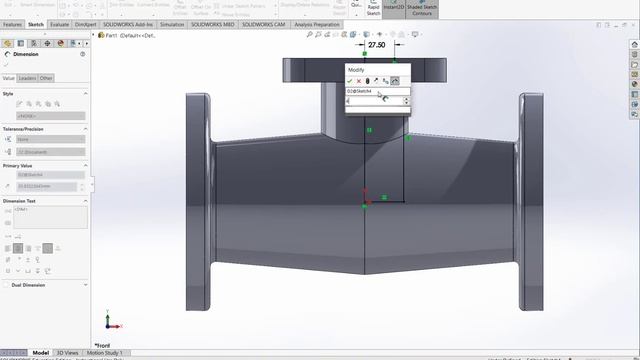The image size is (640, 360).
Task: Open the Display Style cube dropdown
Action: (367, 35)
